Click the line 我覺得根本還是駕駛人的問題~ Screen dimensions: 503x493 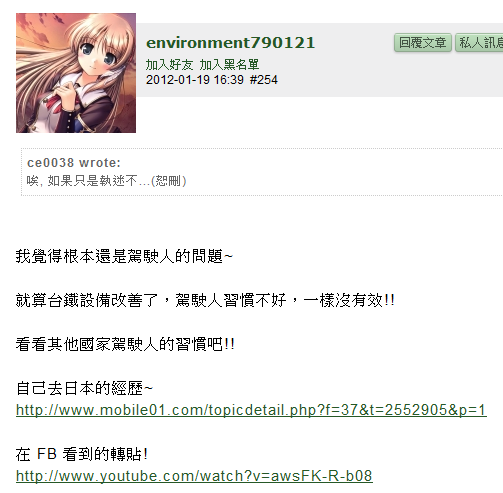coord(124,256)
